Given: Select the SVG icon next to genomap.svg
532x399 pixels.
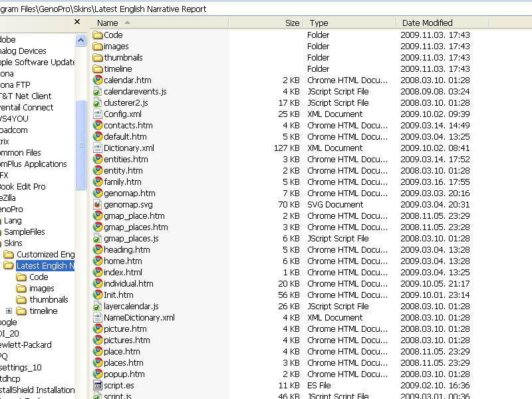Looking at the screenshot, I should pyautogui.click(x=98, y=205).
